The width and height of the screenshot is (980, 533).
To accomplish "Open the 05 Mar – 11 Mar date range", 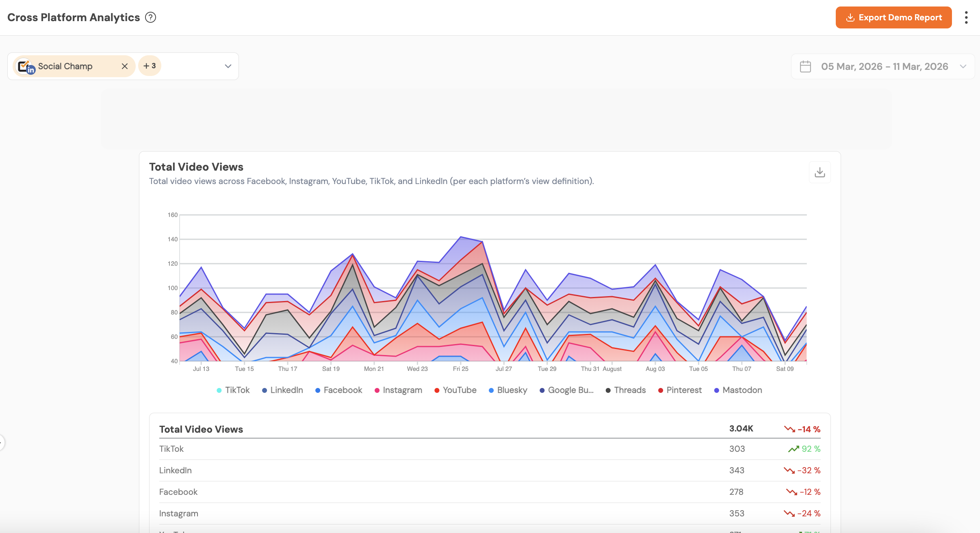I will pyautogui.click(x=884, y=67).
